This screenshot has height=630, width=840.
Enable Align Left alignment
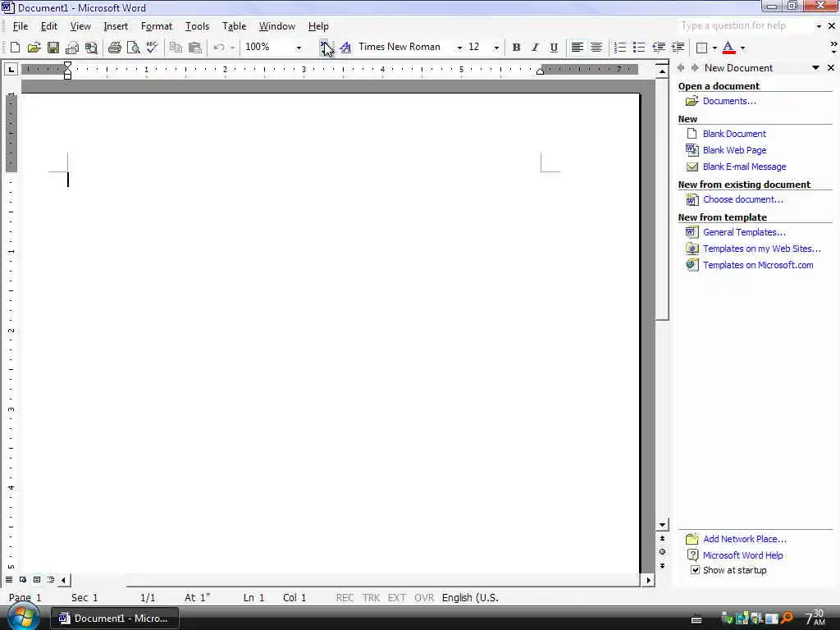click(x=577, y=47)
